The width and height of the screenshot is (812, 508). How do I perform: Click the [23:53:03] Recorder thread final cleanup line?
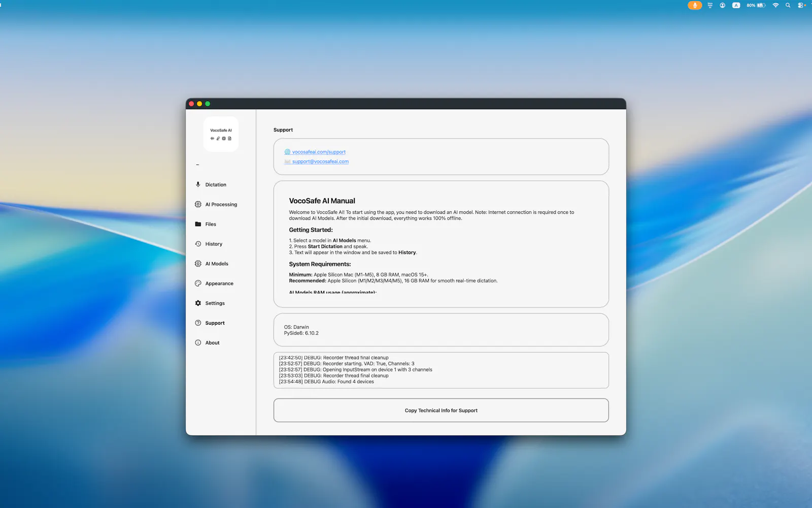coord(333,376)
